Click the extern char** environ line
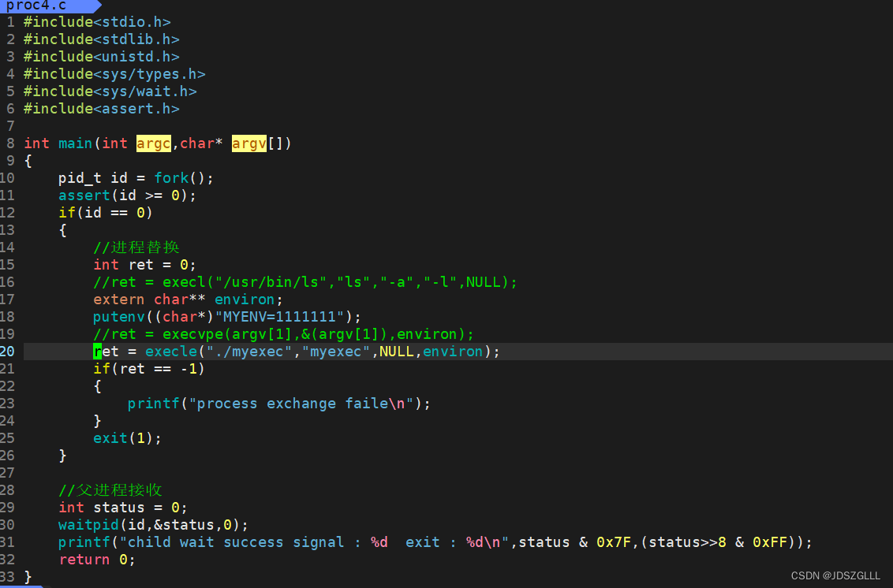 tap(188, 300)
